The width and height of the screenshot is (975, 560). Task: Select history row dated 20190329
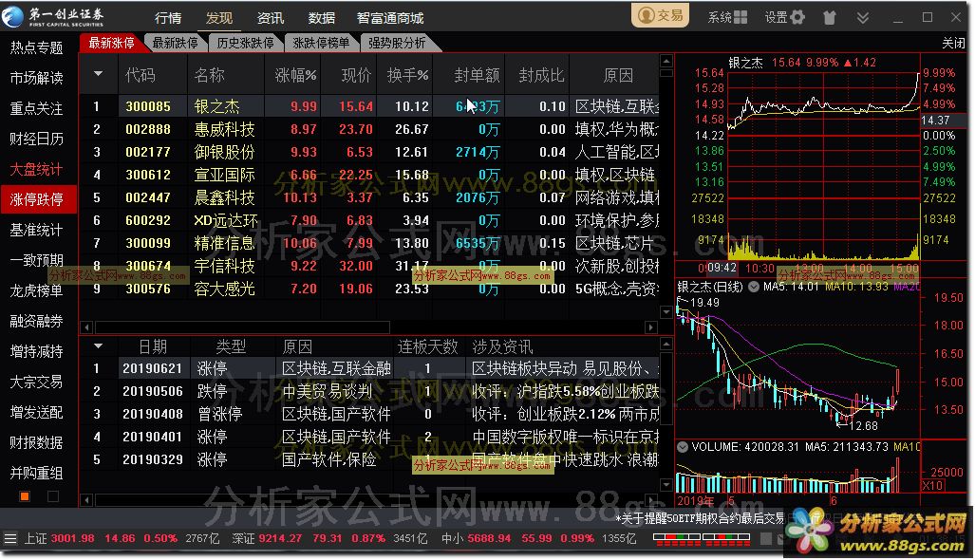point(369,459)
